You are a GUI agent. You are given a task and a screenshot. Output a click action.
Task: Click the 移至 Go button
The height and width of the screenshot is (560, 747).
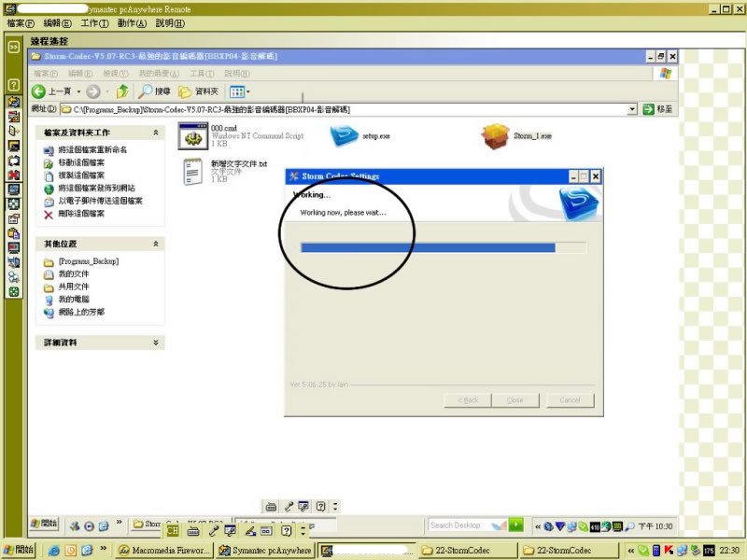tap(658, 109)
